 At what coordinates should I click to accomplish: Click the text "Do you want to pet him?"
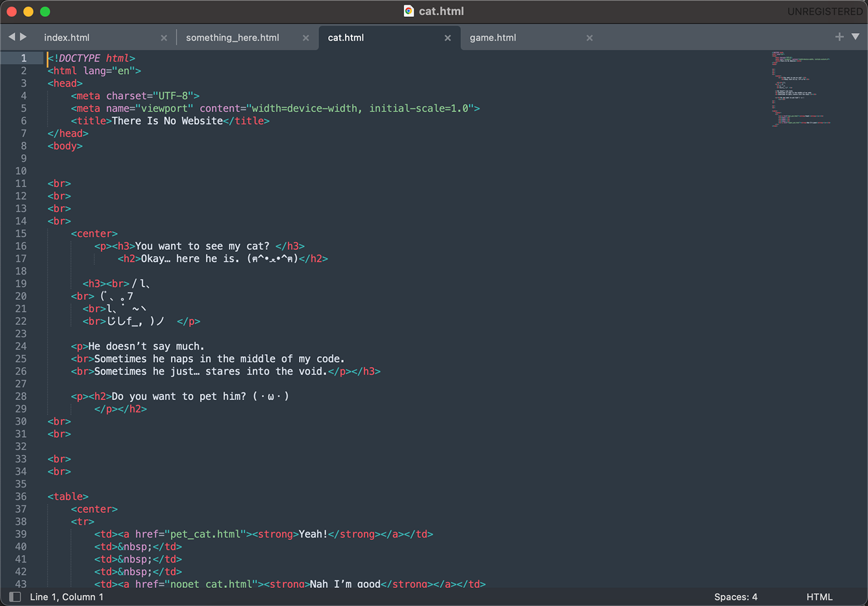pos(179,396)
